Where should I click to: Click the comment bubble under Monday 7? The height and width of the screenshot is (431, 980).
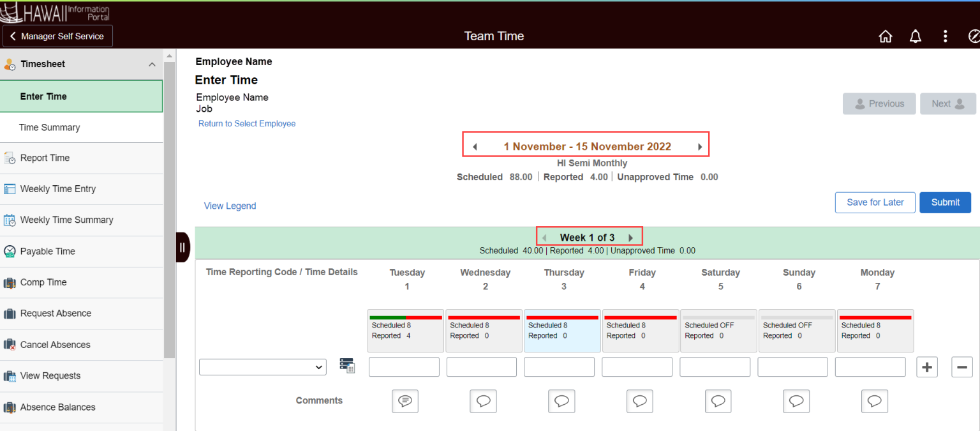[x=874, y=401]
